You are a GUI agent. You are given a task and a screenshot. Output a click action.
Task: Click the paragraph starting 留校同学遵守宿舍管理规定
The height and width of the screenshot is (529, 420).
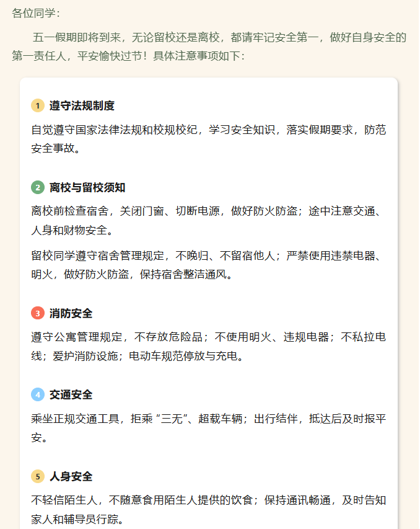tap(208, 265)
